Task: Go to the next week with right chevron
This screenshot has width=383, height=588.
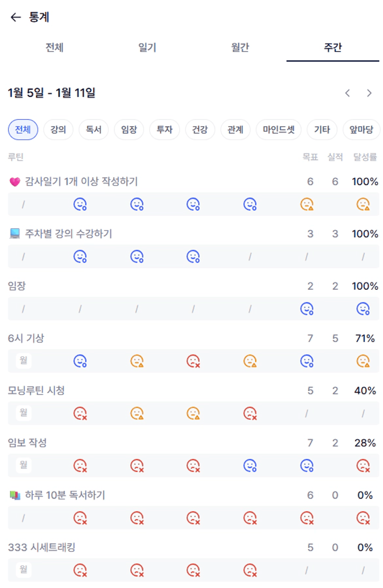Action: pos(369,93)
